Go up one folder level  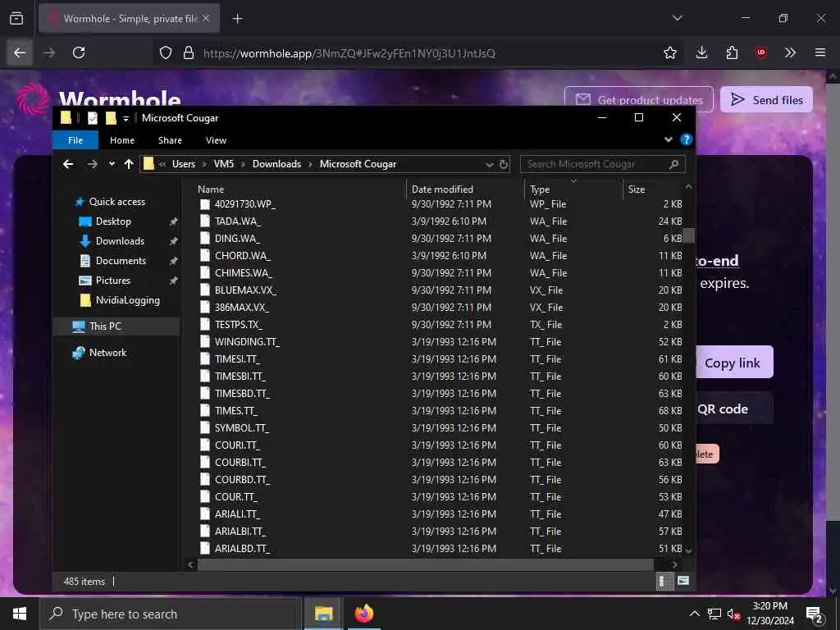(x=129, y=164)
